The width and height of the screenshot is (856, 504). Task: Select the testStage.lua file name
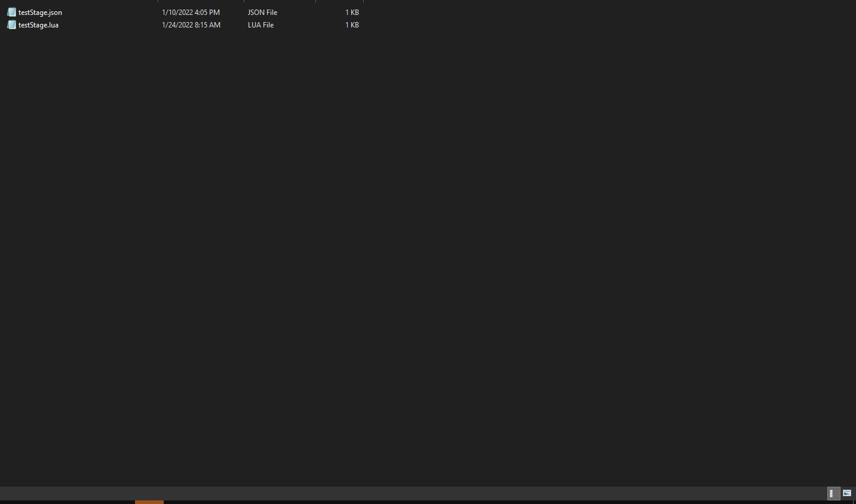(x=38, y=25)
